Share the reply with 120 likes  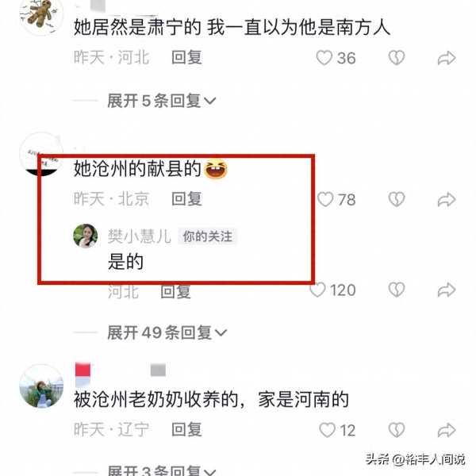[447, 290]
